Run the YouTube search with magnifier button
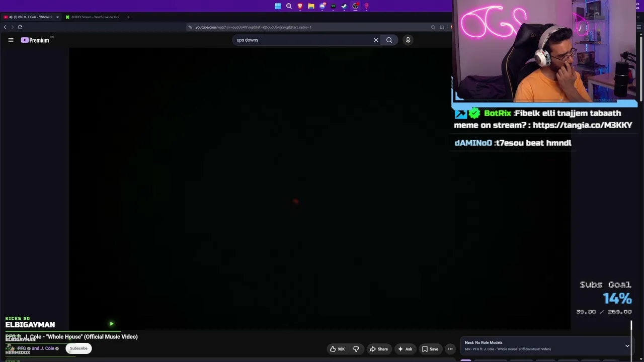This screenshot has height=362, width=644. pyautogui.click(x=389, y=40)
